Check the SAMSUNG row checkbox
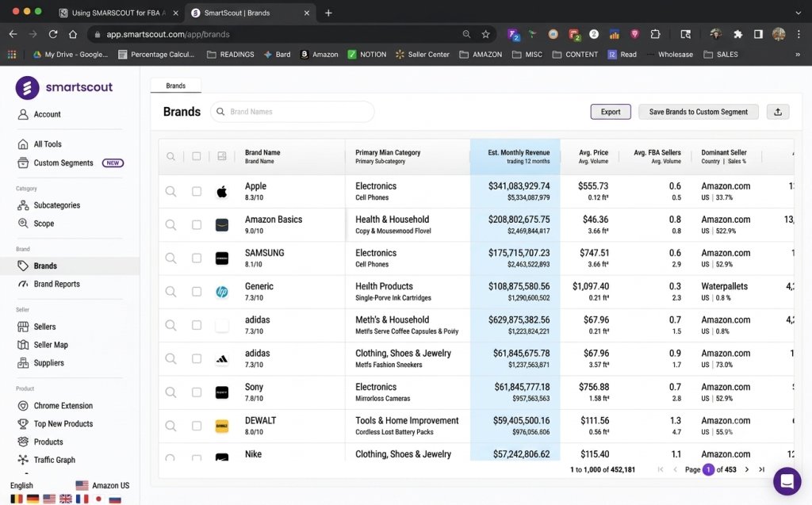Viewport: 812px width, 505px height. tap(197, 258)
